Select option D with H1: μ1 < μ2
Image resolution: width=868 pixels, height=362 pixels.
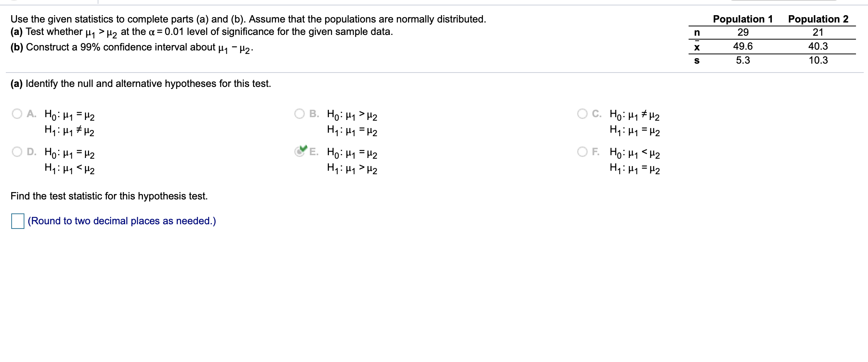click(x=17, y=151)
